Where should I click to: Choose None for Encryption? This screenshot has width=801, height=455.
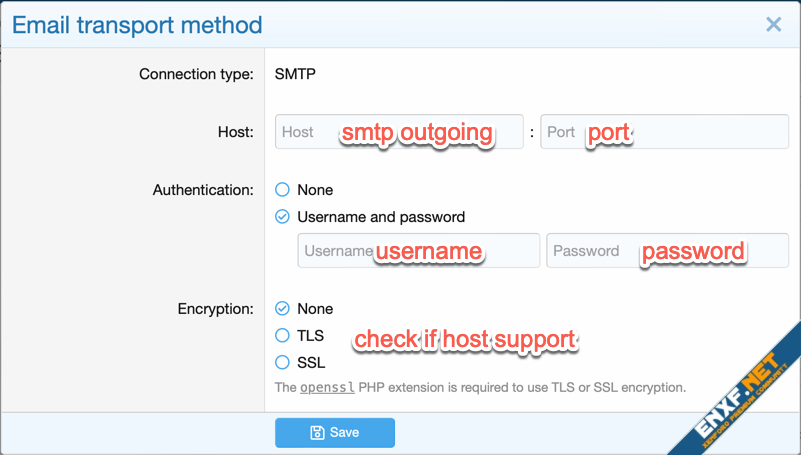coord(282,309)
